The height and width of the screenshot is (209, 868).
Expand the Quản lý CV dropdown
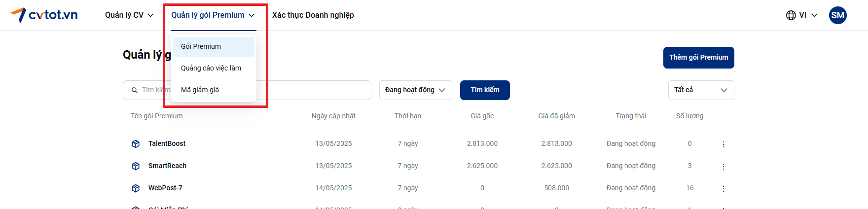[129, 15]
